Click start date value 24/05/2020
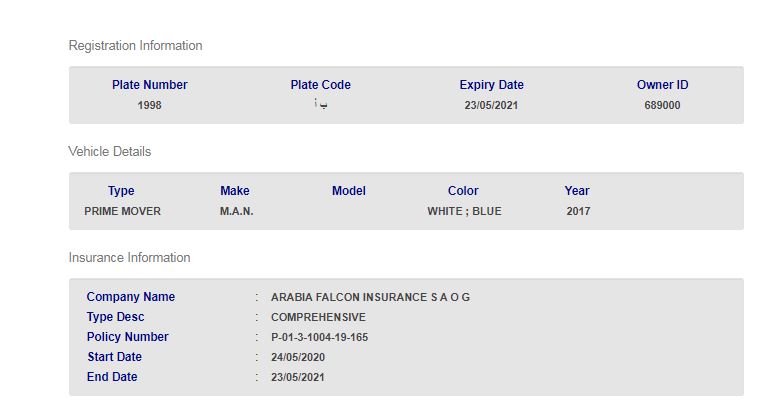 point(298,357)
